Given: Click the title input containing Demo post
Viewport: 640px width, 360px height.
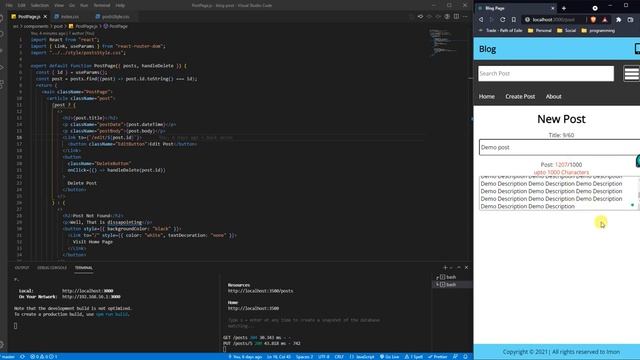Looking at the screenshot, I should [560, 147].
